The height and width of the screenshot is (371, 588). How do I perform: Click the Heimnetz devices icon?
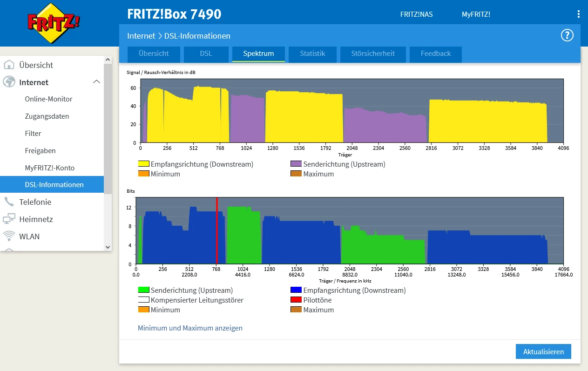click(x=9, y=219)
